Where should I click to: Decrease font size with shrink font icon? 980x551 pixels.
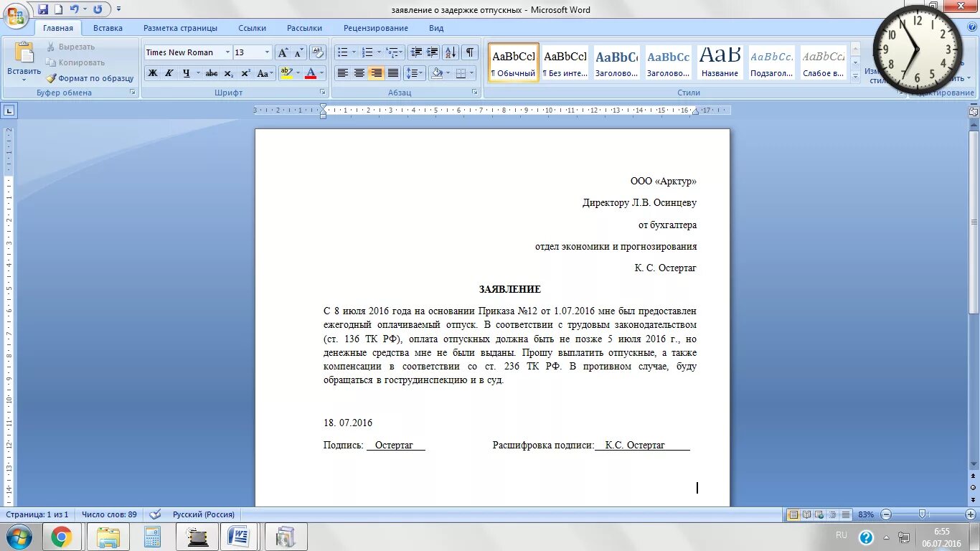pyautogui.click(x=298, y=52)
